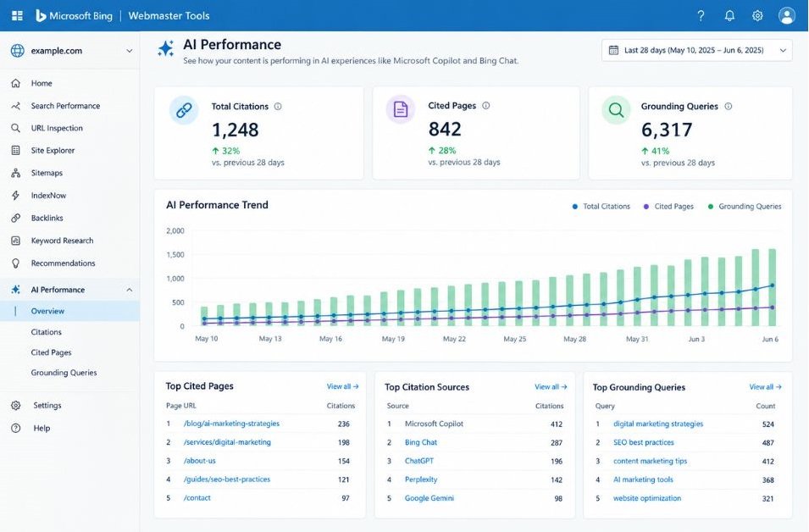Open the user account avatar
Viewport: 809px width, 532px height.
[x=787, y=16]
